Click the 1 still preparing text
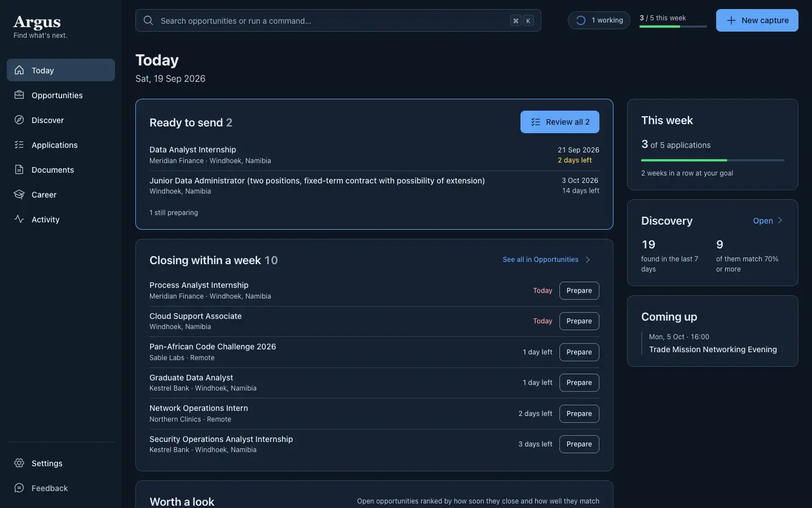The height and width of the screenshot is (508, 812). 174,213
